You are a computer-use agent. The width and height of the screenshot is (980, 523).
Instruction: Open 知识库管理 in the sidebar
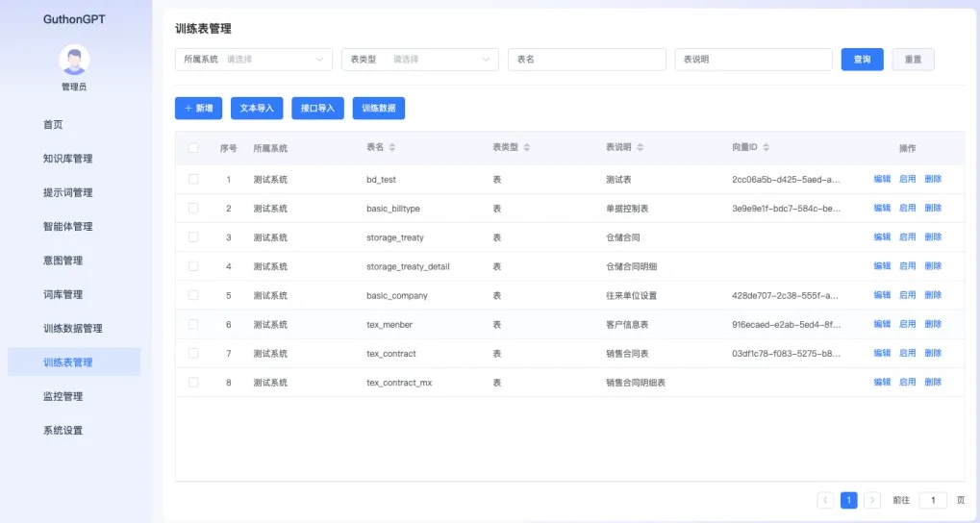click(68, 159)
